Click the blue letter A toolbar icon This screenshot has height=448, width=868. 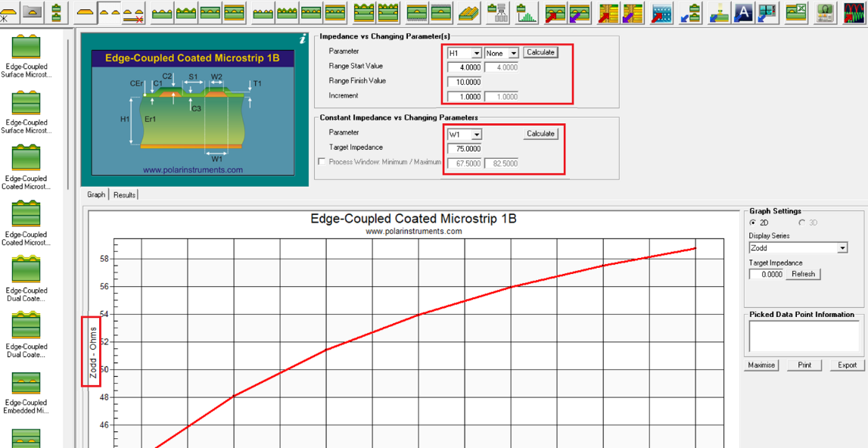[744, 12]
